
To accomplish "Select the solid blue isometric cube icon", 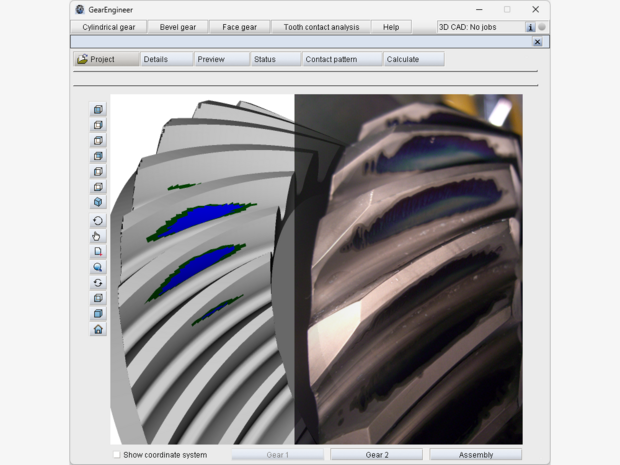I will [x=98, y=202].
